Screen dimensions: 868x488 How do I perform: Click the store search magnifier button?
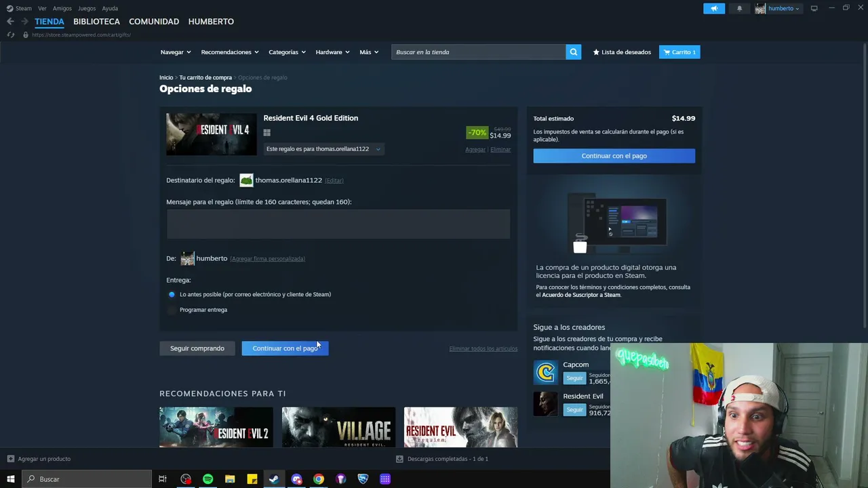(x=574, y=52)
